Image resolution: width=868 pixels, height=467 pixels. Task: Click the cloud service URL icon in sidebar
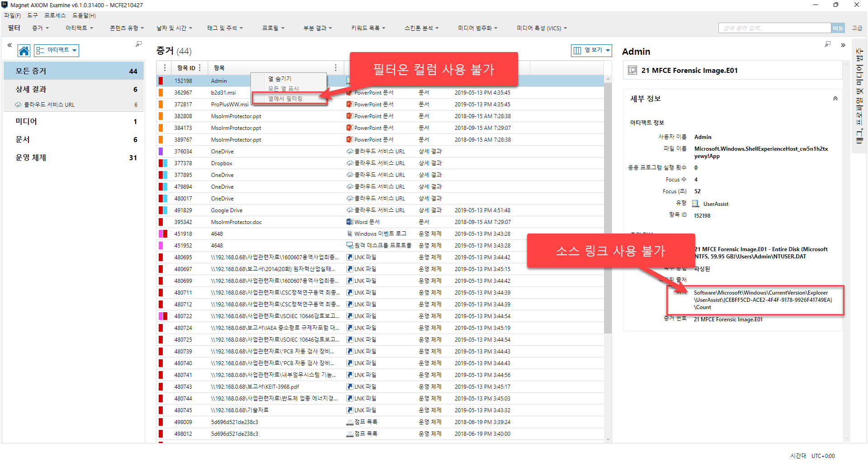click(18, 105)
